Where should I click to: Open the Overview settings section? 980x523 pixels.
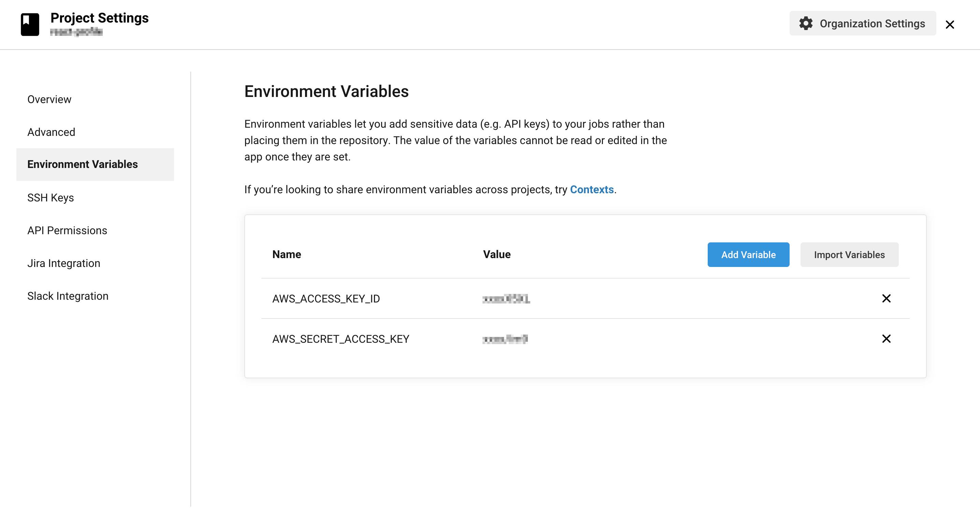click(x=49, y=99)
